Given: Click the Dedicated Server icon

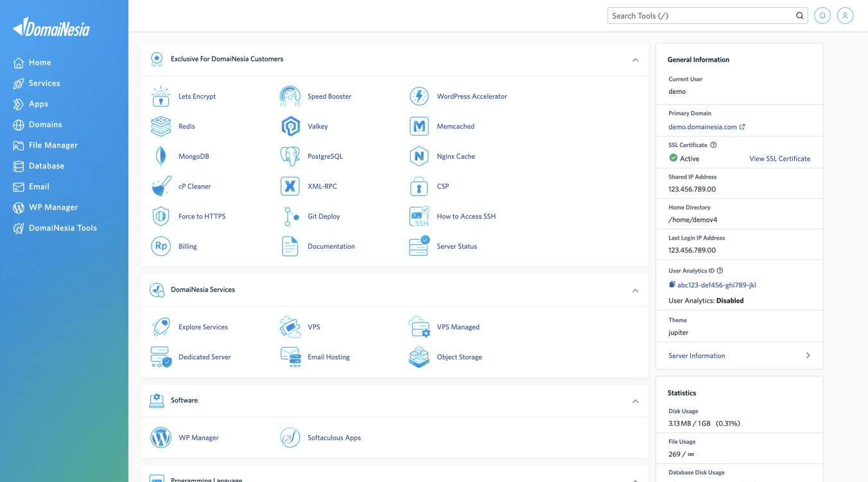Looking at the screenshot, I should tap(161, 357).
